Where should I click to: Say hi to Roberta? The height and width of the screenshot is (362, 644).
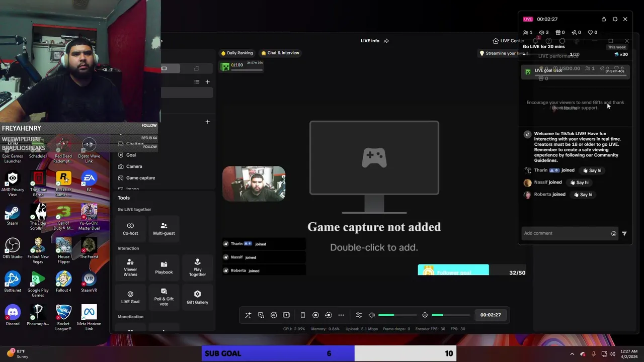tap(583, 195)
